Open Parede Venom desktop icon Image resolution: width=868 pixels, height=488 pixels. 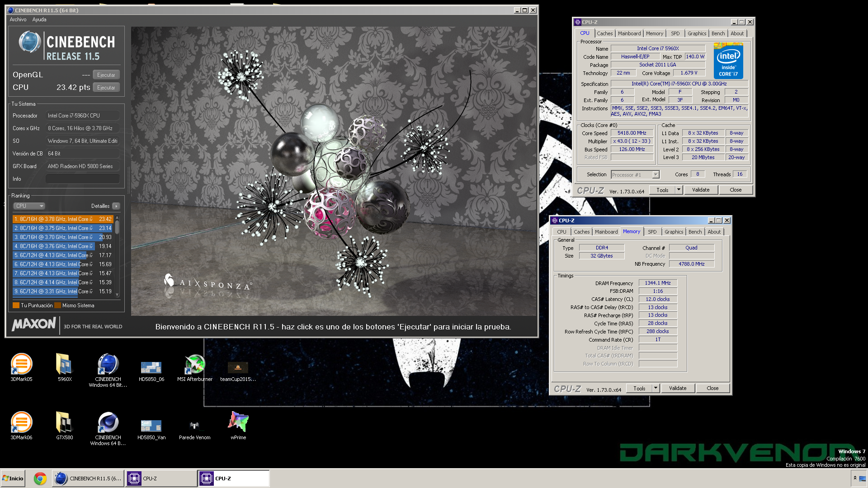click(x=195, y=429)
